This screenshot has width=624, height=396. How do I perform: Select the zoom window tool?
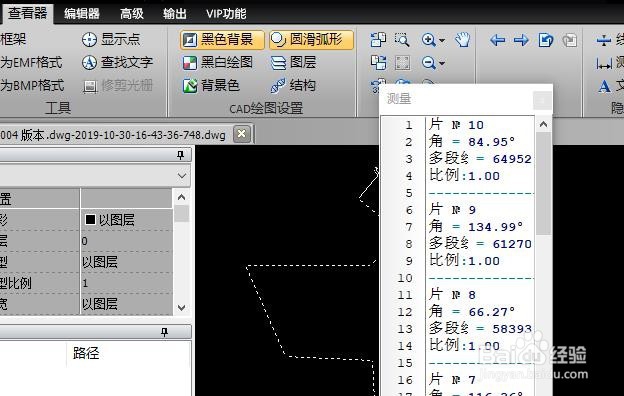tap(402, 40)
